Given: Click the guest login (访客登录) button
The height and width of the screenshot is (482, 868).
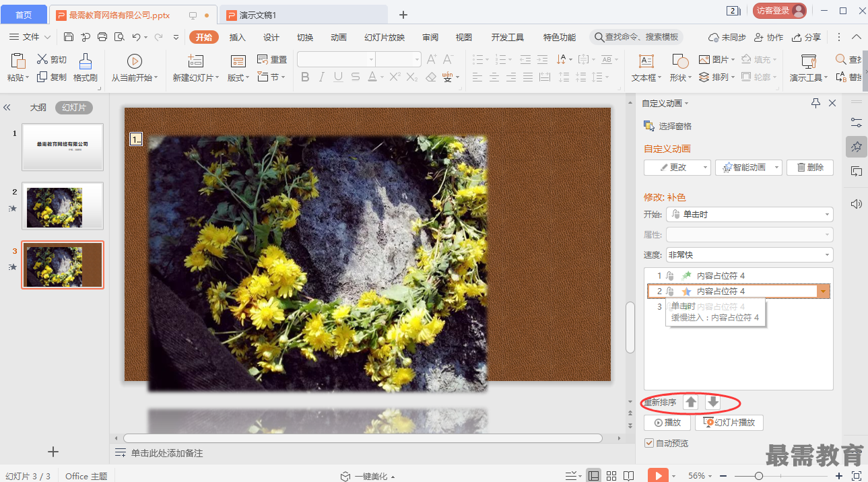Looking at the screenshot, I should pyautogui.click(x=780, y=11).
